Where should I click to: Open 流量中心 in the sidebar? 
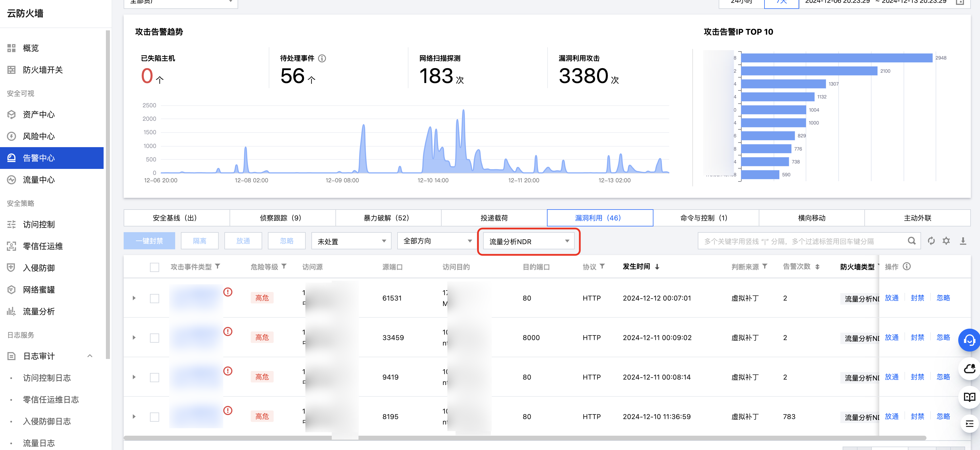pos(39,179)
